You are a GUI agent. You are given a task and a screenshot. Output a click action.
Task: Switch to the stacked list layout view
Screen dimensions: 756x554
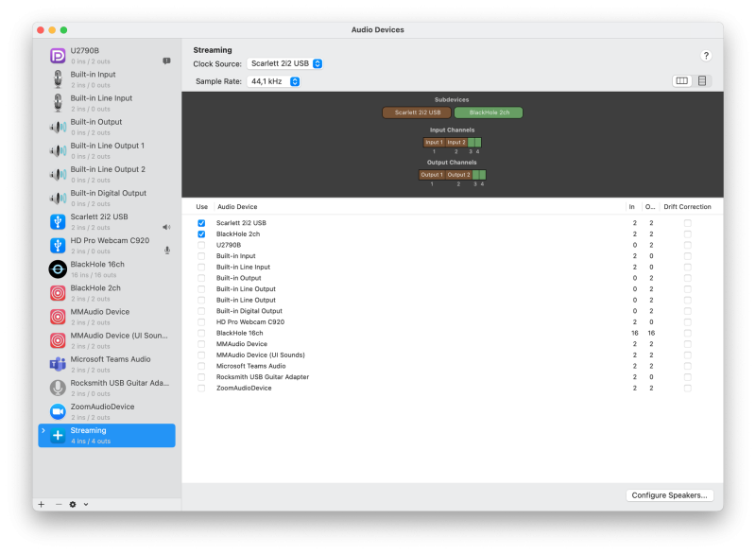click(x=702, y=81)
